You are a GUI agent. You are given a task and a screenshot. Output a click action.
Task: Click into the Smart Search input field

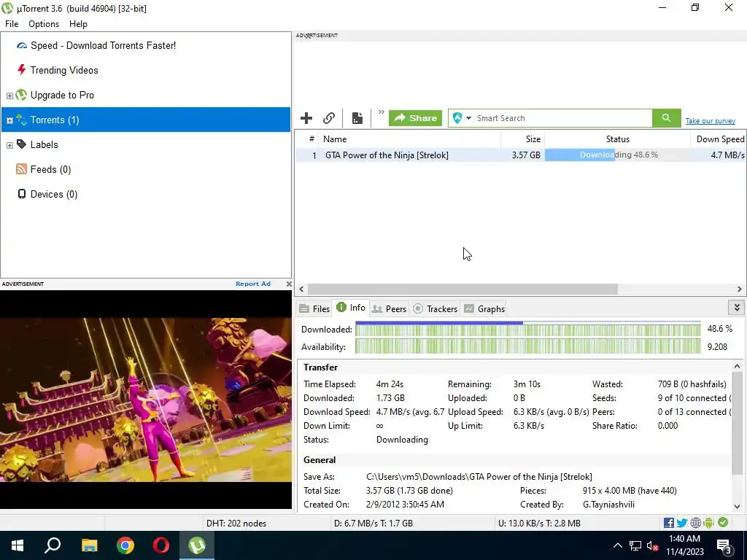(562, 118)
